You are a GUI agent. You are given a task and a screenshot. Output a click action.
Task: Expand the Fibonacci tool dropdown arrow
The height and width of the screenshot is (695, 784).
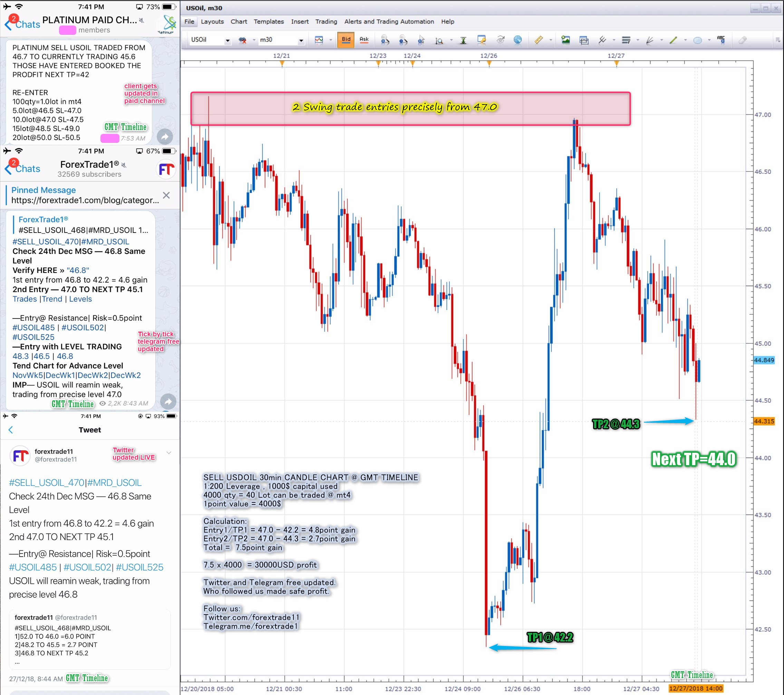click(638, 40)
